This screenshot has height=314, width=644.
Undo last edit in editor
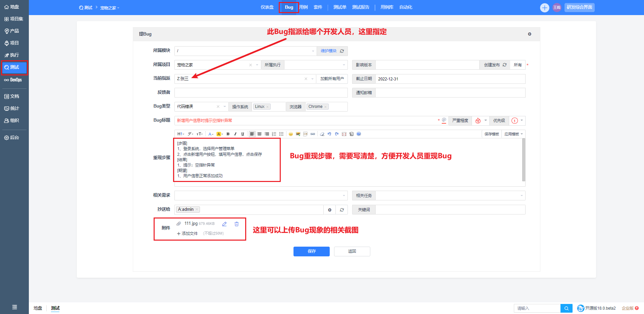(329, 134)
